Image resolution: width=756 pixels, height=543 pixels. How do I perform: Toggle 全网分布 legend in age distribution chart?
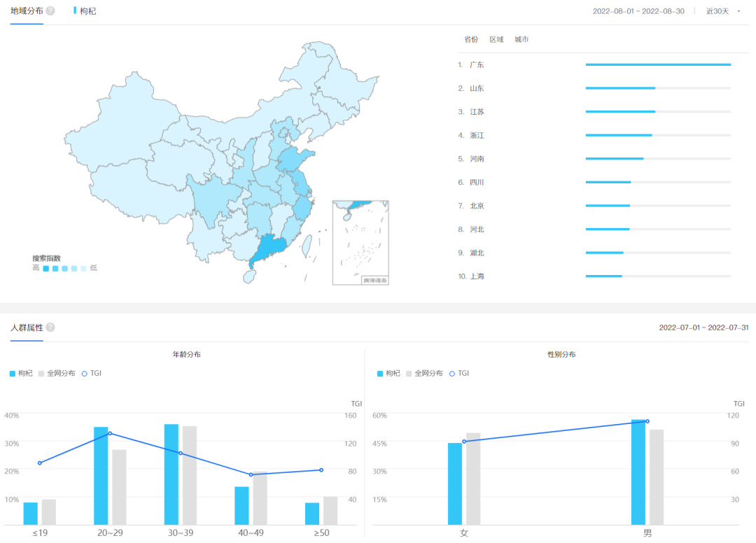pyautogui.click(x=56, y=374)
